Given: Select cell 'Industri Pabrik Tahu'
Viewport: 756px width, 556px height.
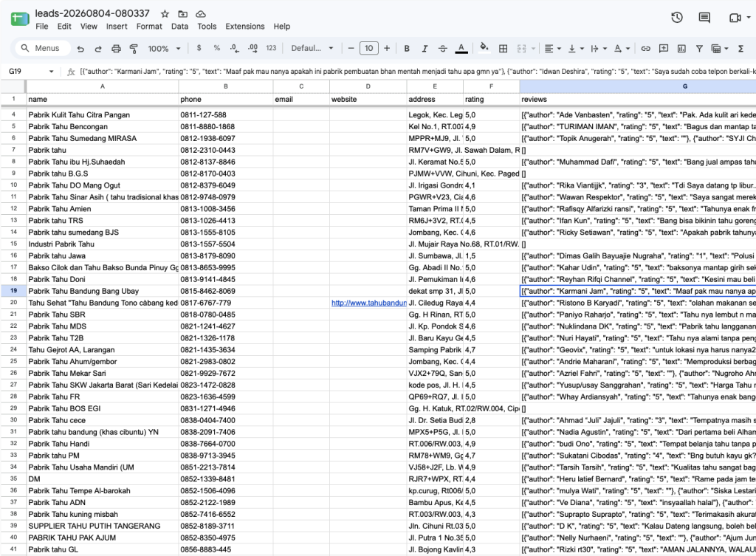Looking at the screenshot, I should click(102, 244).
